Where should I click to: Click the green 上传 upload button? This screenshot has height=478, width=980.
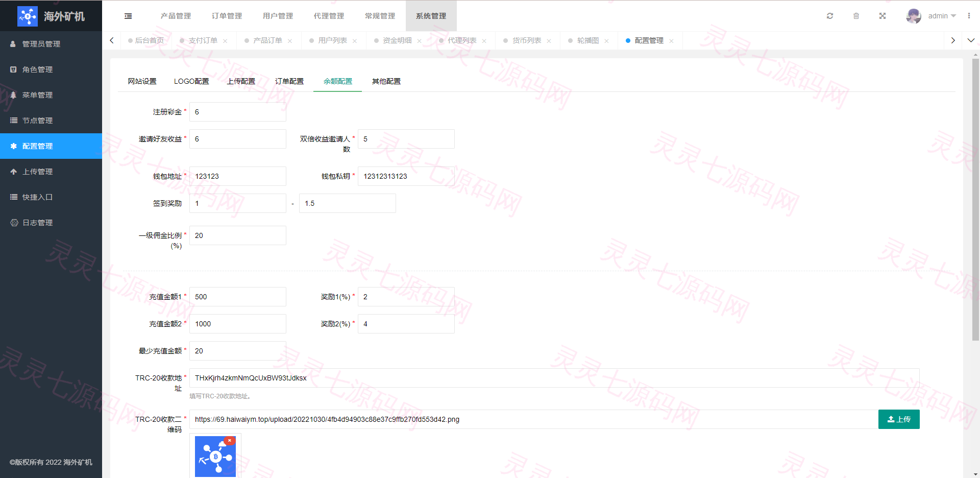point(899,419)
